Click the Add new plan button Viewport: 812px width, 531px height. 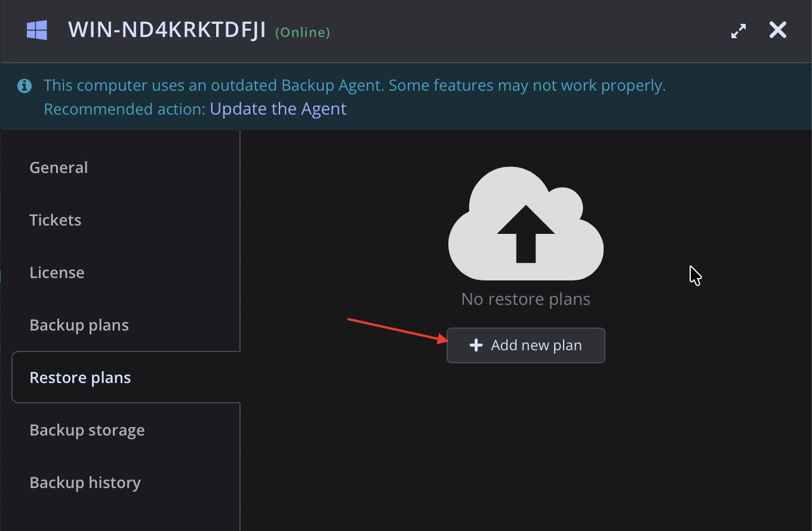pos(526,345)
